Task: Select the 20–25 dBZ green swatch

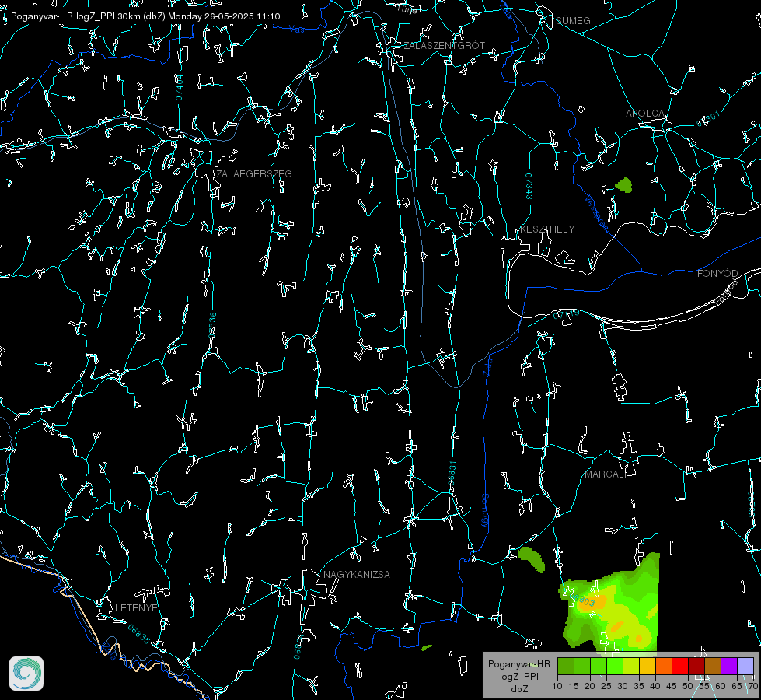Action: 599,666
